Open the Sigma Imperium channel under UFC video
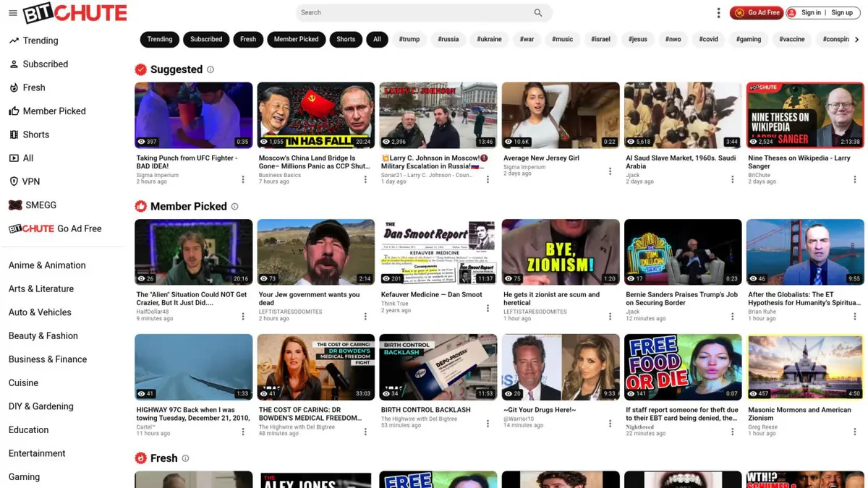 [158, 175]
